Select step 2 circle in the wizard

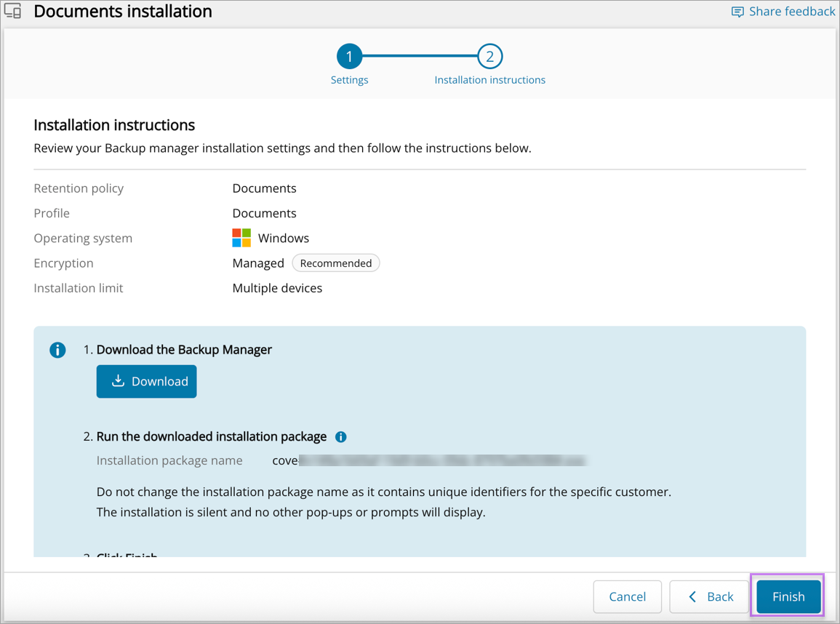[489, 56]
